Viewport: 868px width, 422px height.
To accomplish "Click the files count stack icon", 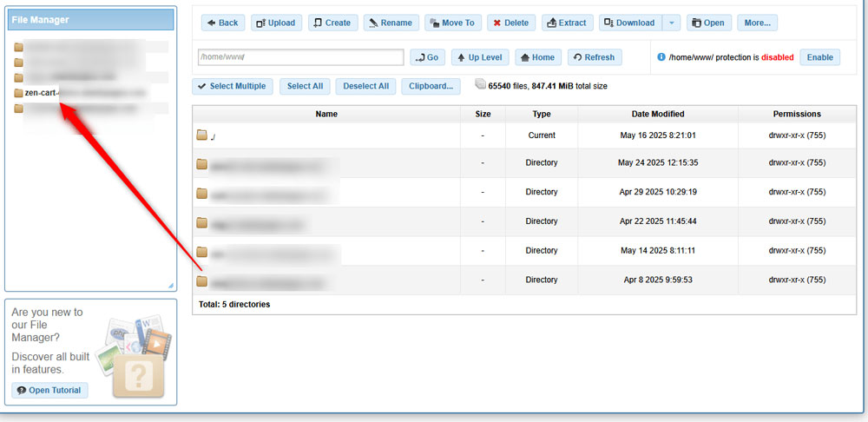I will (480, 84).
